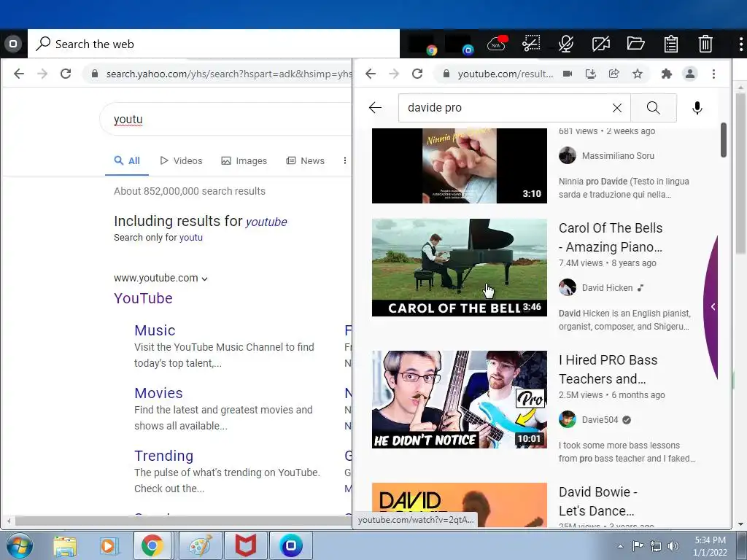The image size is (747, 560).
Task: Open the Massimiliano Soru channel
Action: coord(618,156)
